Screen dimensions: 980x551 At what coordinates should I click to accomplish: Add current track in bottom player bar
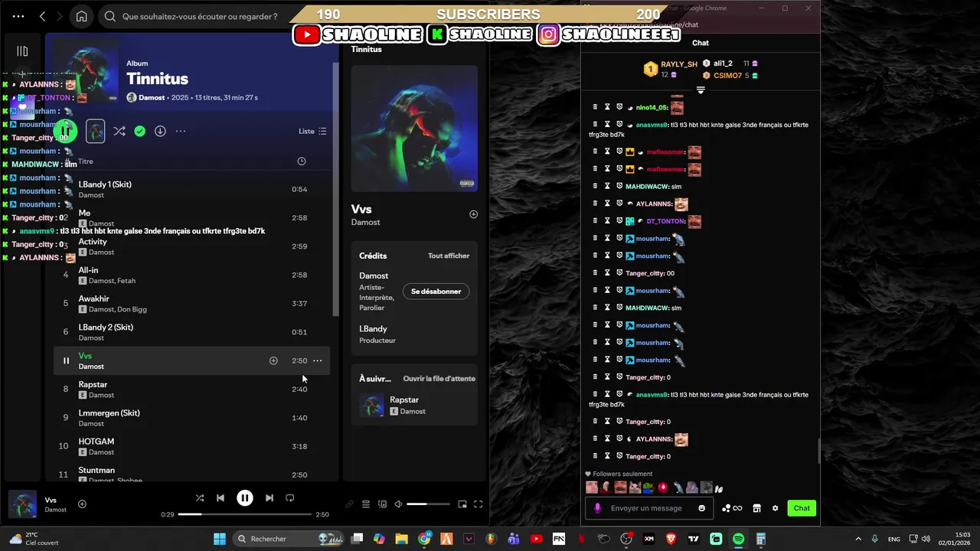point(82,504)
